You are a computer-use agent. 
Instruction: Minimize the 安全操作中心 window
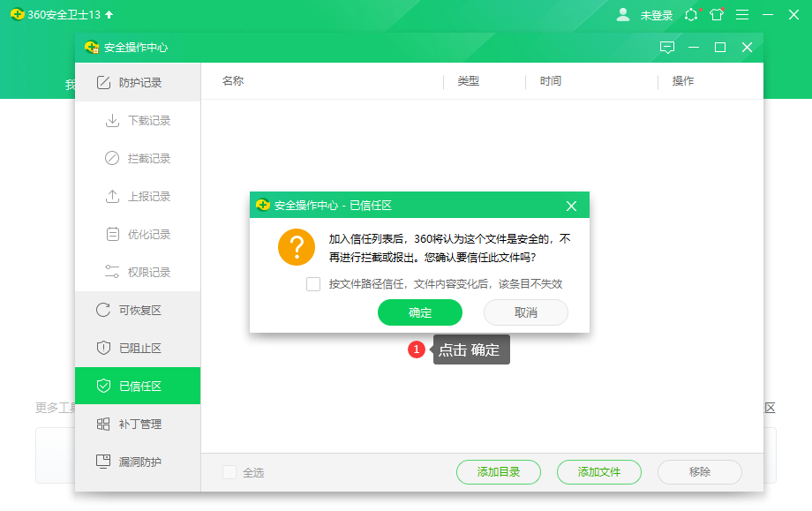[694, 48]
